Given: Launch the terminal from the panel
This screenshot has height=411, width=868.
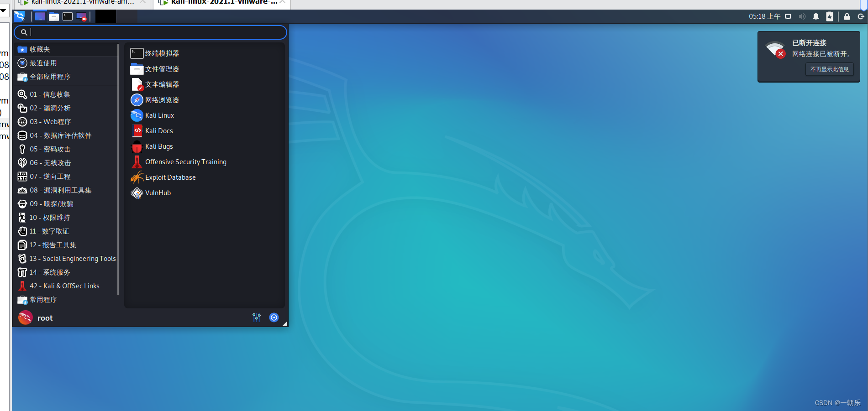Looking at the screenshot, I should [x=68, y=16].
